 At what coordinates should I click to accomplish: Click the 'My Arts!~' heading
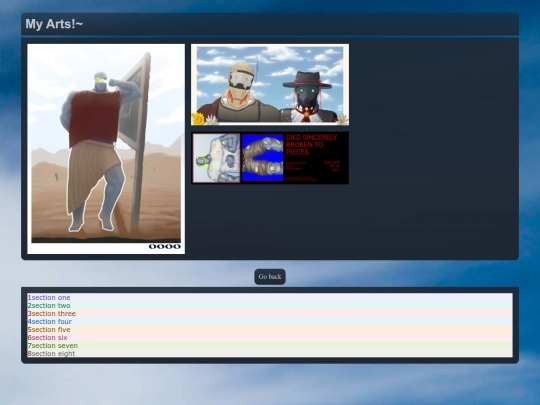[x=54, y=24]
